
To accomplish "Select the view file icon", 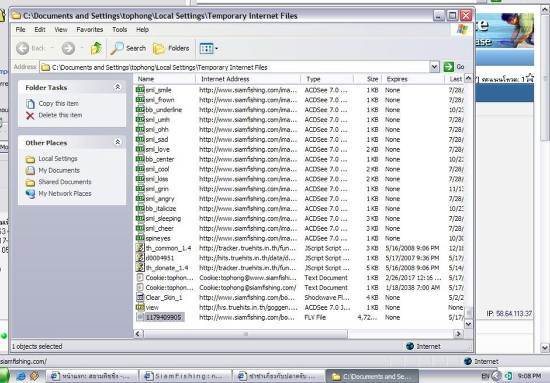I will pos(140,307).
